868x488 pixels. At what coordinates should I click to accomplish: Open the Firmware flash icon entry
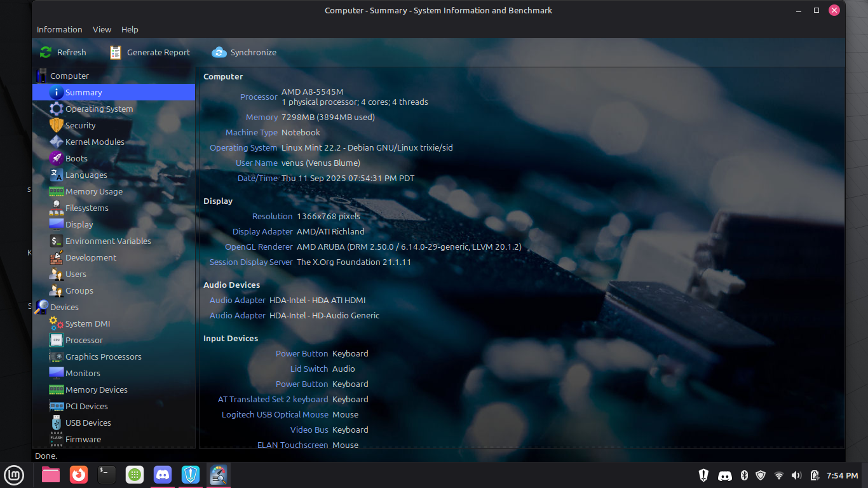pos(57,439)
